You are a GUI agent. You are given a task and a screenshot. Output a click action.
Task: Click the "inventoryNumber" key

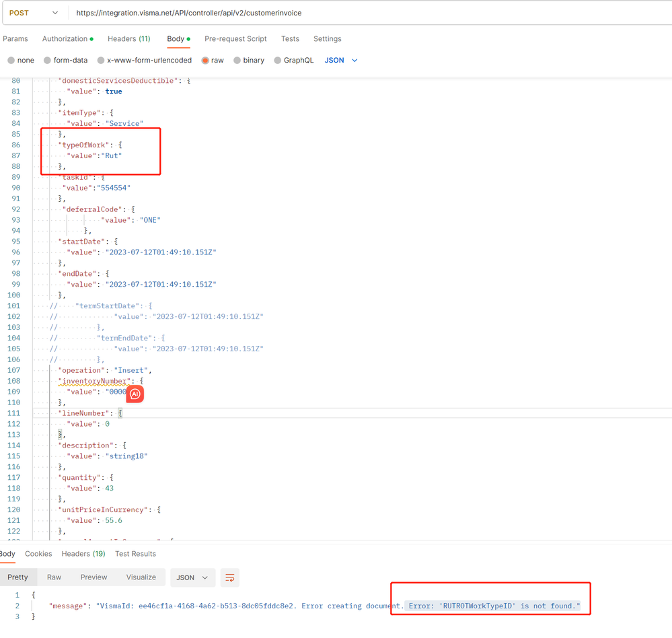click(x=94, y=381)
